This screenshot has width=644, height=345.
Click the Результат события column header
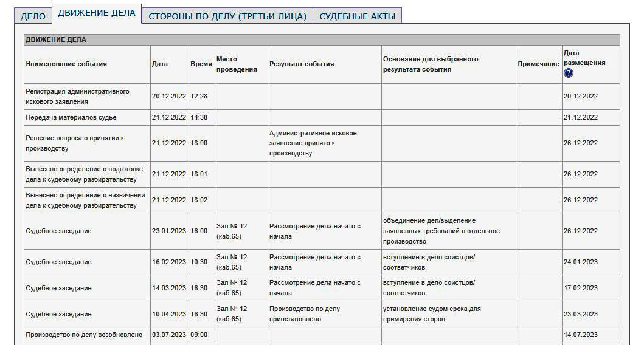pyautogui.click(x=302, y=64)
